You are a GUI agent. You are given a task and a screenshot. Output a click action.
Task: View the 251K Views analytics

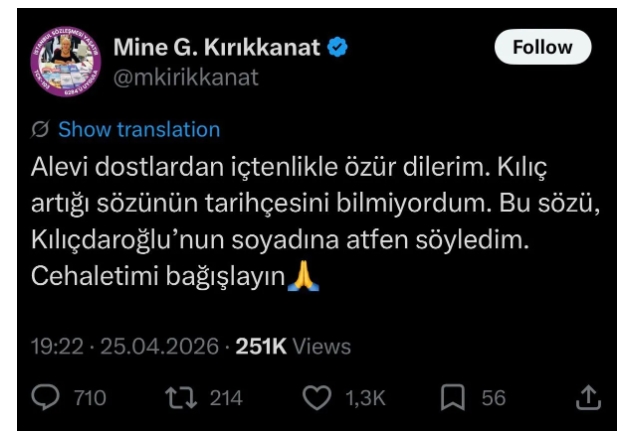coord(293,347)
